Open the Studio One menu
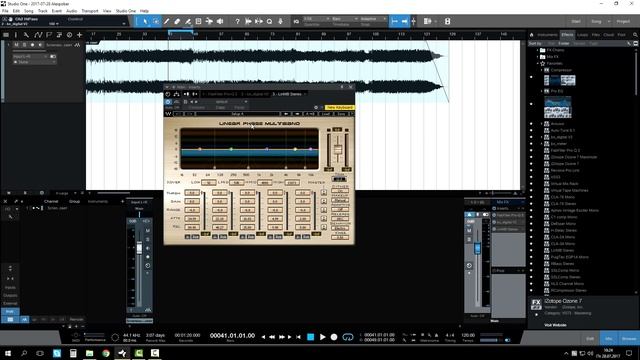 point(126,11)
